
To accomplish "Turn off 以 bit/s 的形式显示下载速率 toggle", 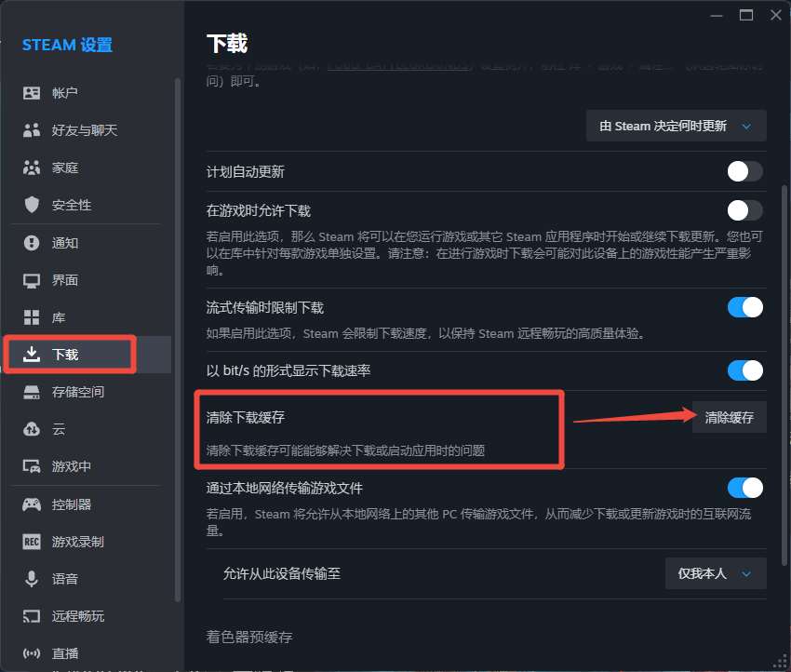I will (744, 370).
